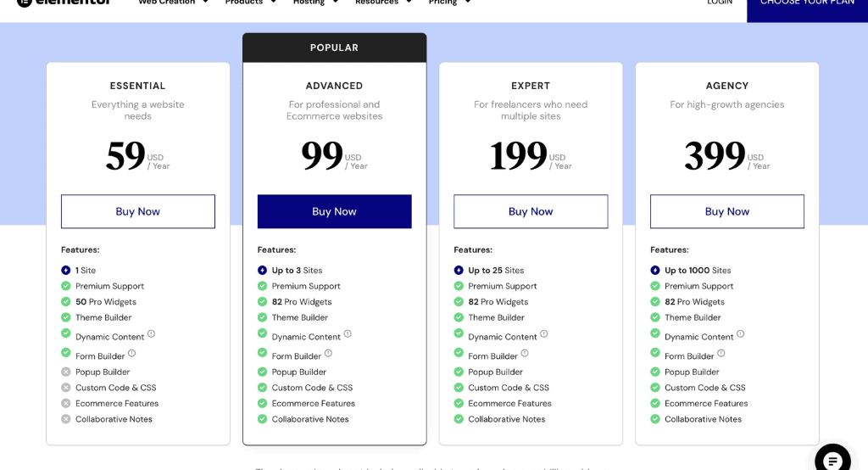Expand the Web Creation dropdown arrow
Image resolution: width=868 pixels, height=470 pixels.
point(205,2)
